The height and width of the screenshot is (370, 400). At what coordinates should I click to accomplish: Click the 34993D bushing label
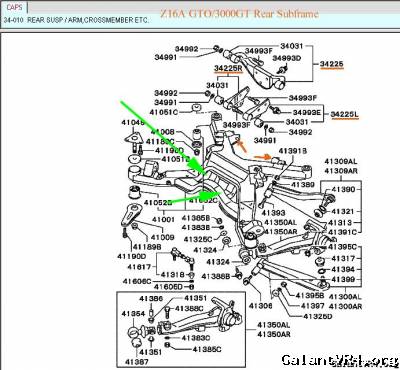click(x=287, y=58)
